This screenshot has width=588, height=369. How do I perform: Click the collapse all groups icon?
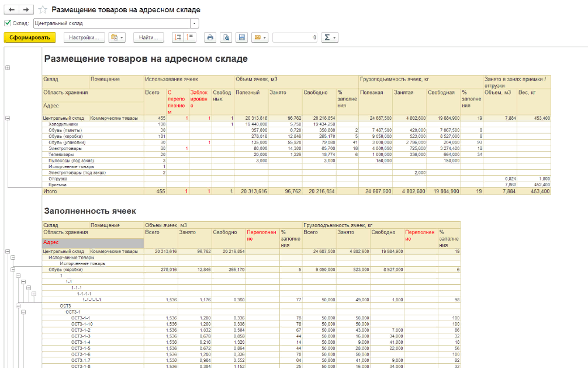click(189, 37)
